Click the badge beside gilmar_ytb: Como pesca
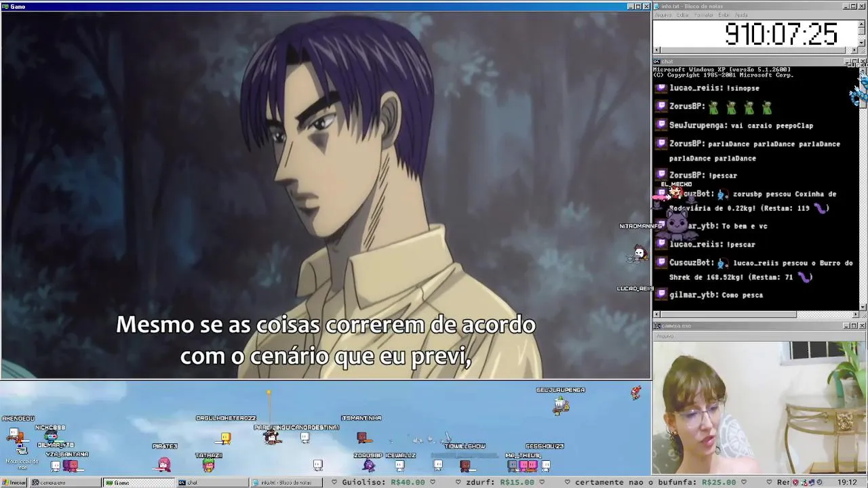 661,295
